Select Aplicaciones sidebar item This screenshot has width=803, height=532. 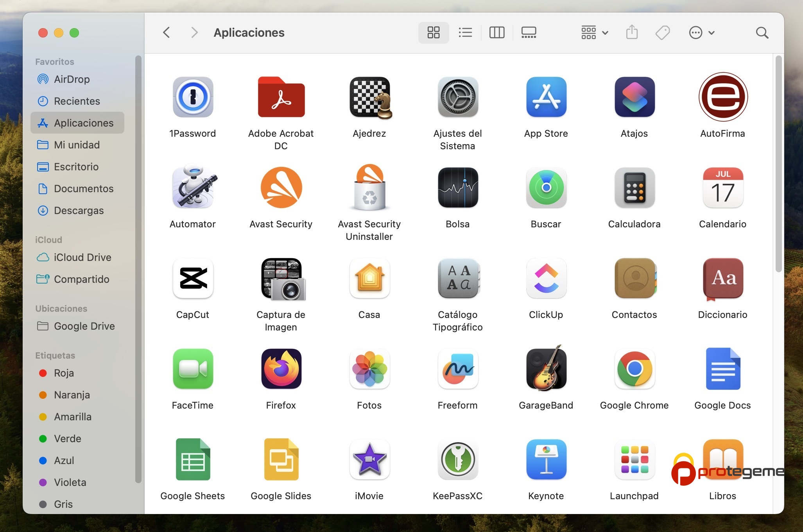coord(84,122)
